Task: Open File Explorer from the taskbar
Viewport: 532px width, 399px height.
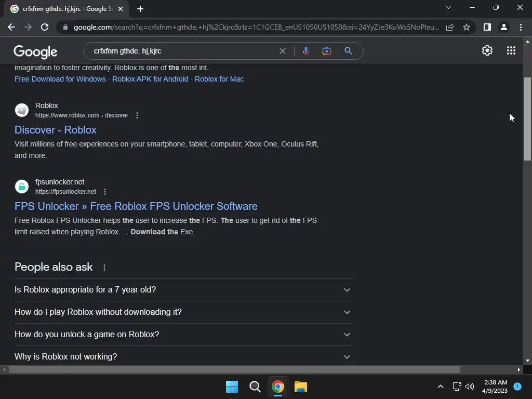Action: (301, 387)
